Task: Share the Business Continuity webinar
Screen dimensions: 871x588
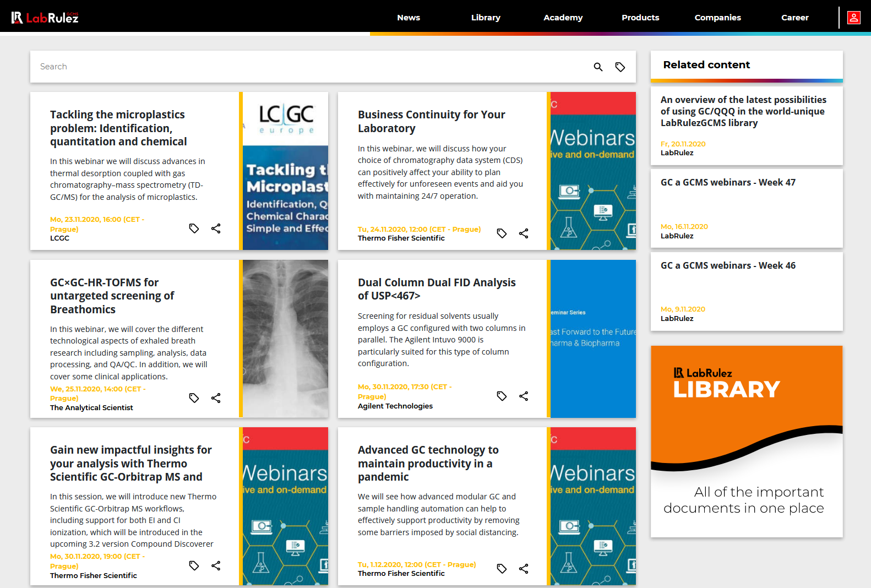Action: 524,233
